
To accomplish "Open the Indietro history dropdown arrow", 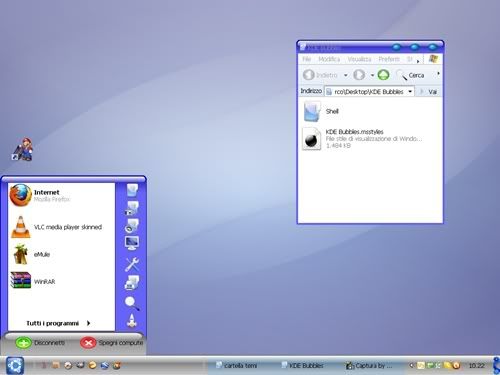I will coord(346,75).
